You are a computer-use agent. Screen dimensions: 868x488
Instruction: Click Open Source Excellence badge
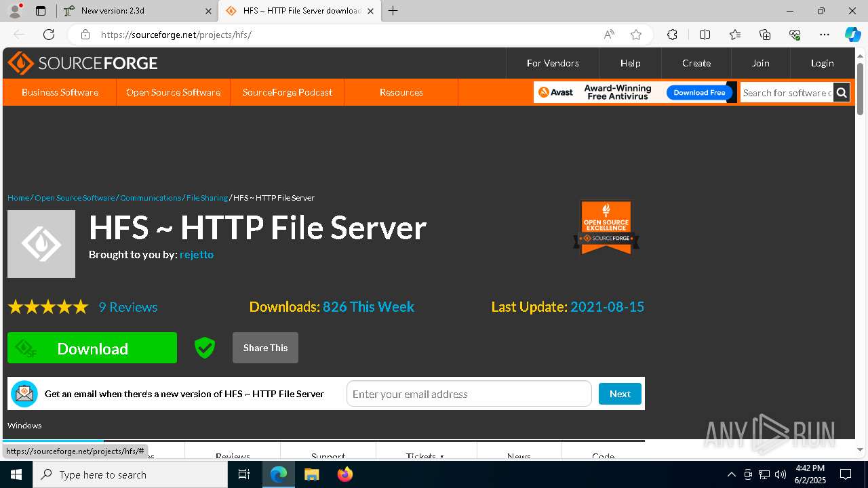[x=606, y=227]
